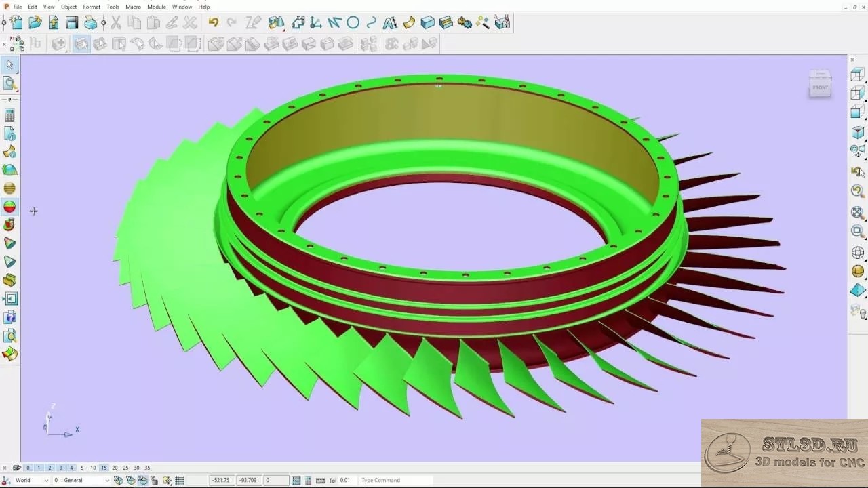868x488 pixels.
Task: Expand the World workplane dropdown
Action: (x=46, y=481)
